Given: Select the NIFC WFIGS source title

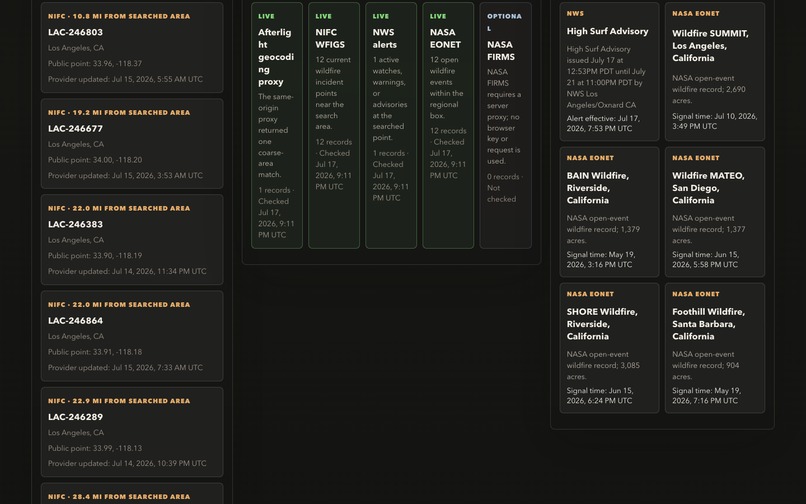Looking at the screenshot, I should click(x=330, y=39).
